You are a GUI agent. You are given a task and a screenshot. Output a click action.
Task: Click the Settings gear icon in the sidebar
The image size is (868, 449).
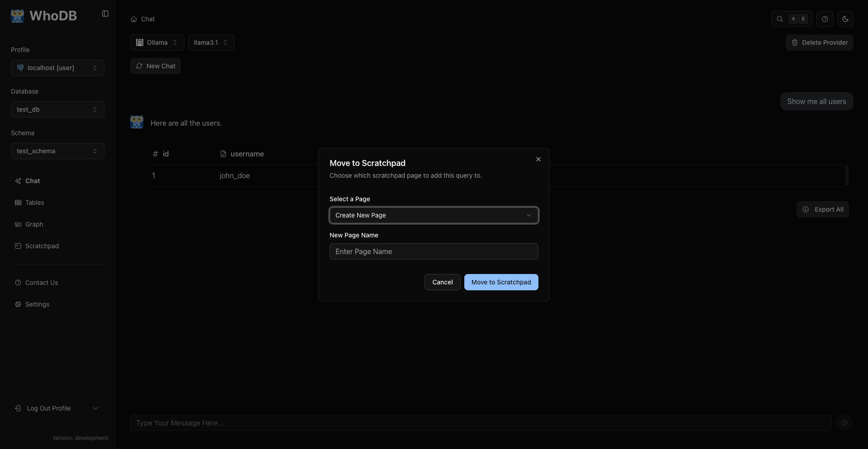point(18,304)
